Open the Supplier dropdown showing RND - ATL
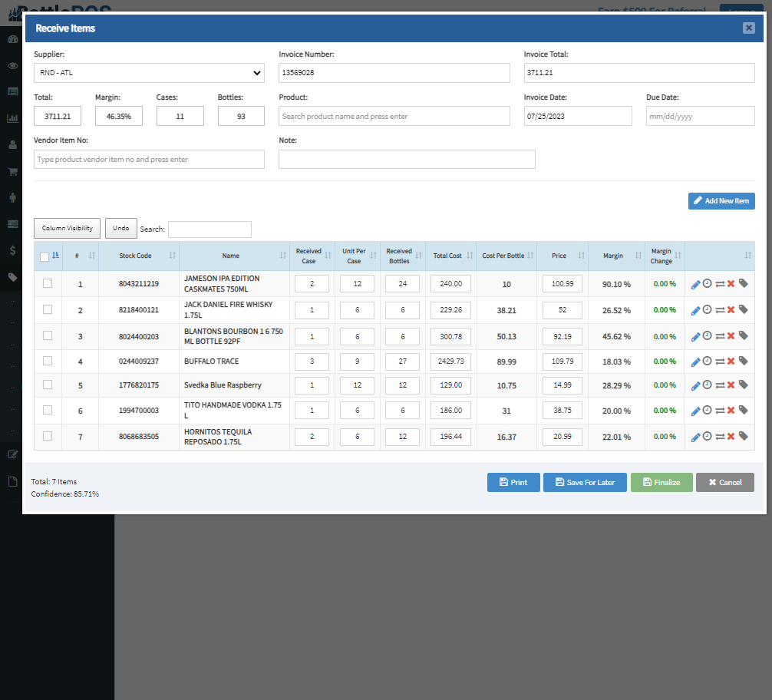772x700 pixels. 149,73
